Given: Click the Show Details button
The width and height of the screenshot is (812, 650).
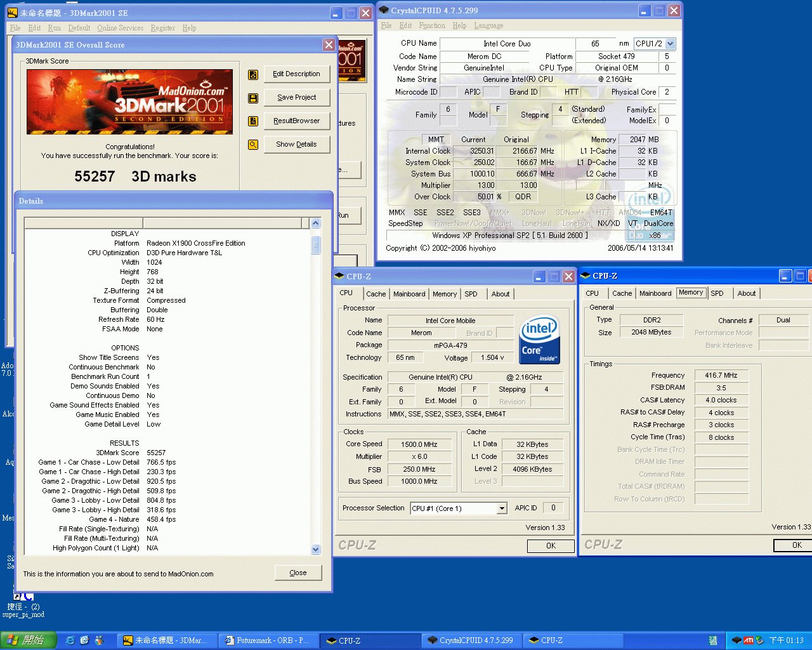Looking at the screenshot, I should coord(297,144).
